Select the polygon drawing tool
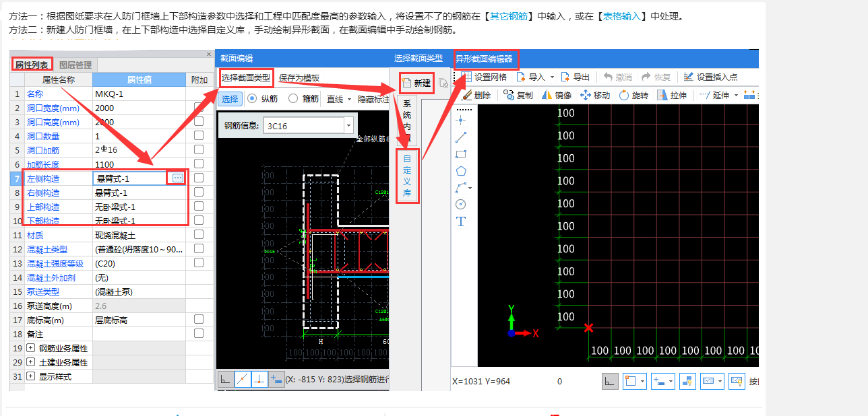Screen dimensions: 868x416 tap(461, 171)
